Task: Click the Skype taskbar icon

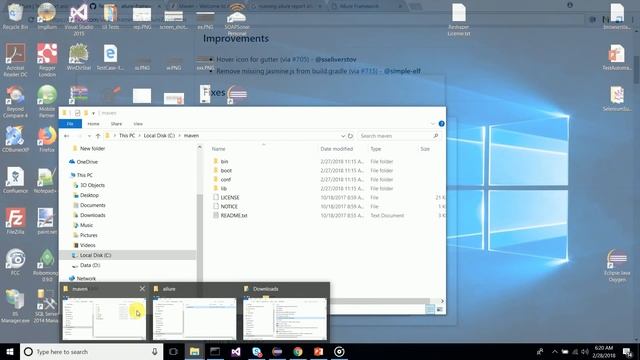Action: point(257,351)
